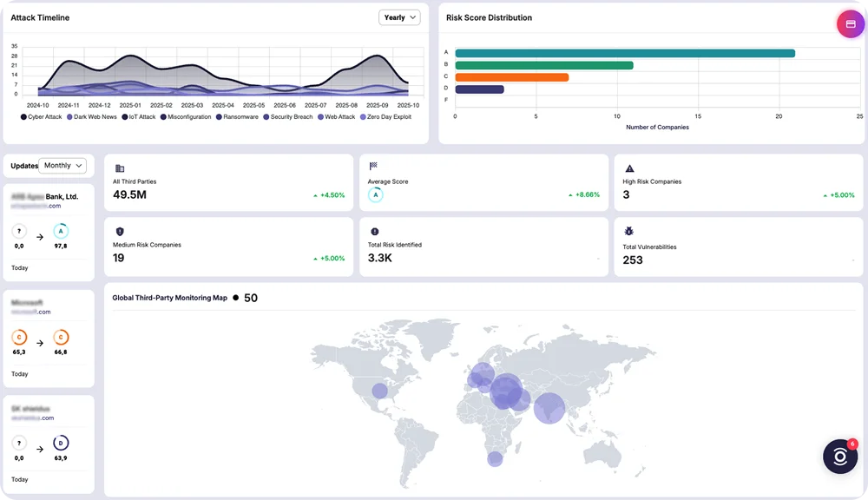Screen dimensions: 868x500
Task: Toggle the Misconfiguration legend series
Action: tap(186, 117)
